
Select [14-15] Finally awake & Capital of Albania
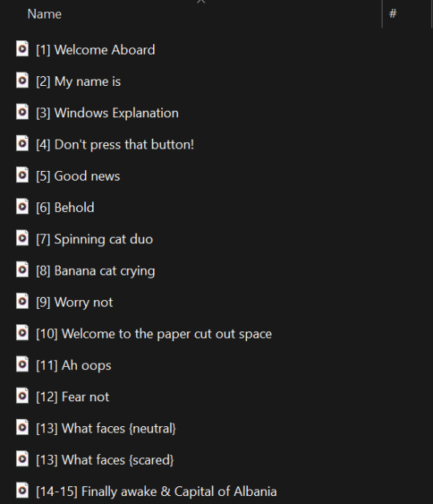[x=156, y=492]
